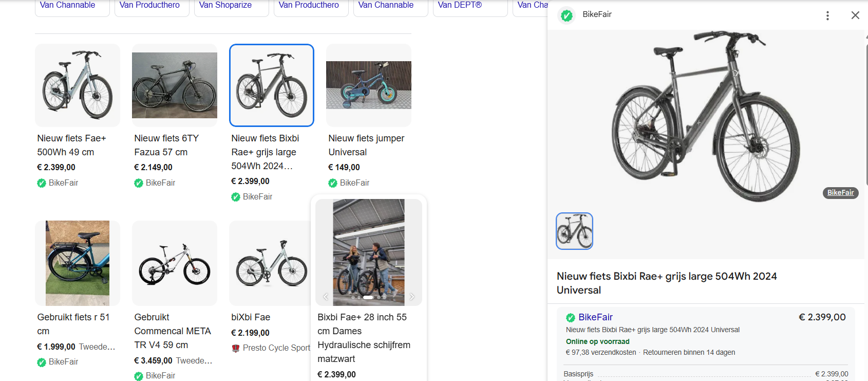
Task: Click the Bixbi Fae+ 28 inch Dames title
Action: coord(364,338)
